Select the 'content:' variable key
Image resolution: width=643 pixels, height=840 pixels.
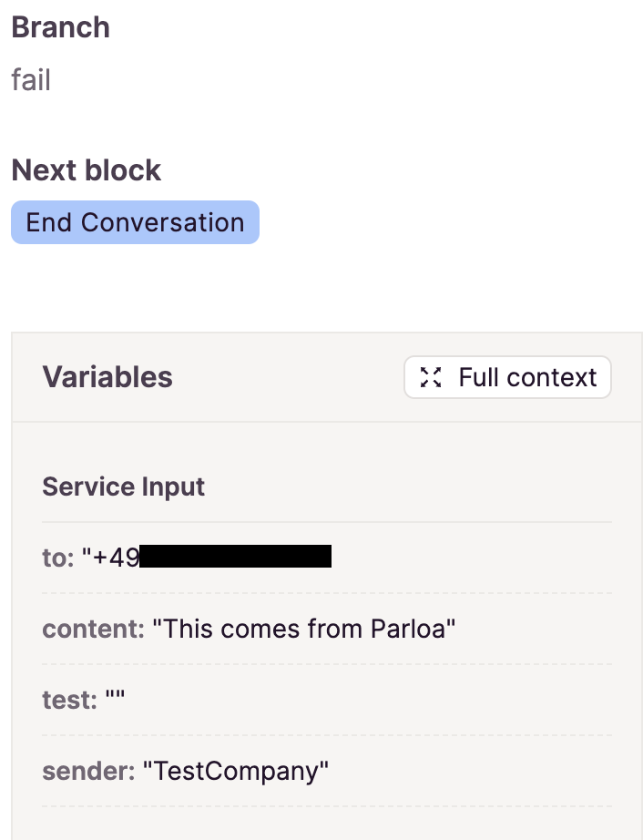(94, 629)
